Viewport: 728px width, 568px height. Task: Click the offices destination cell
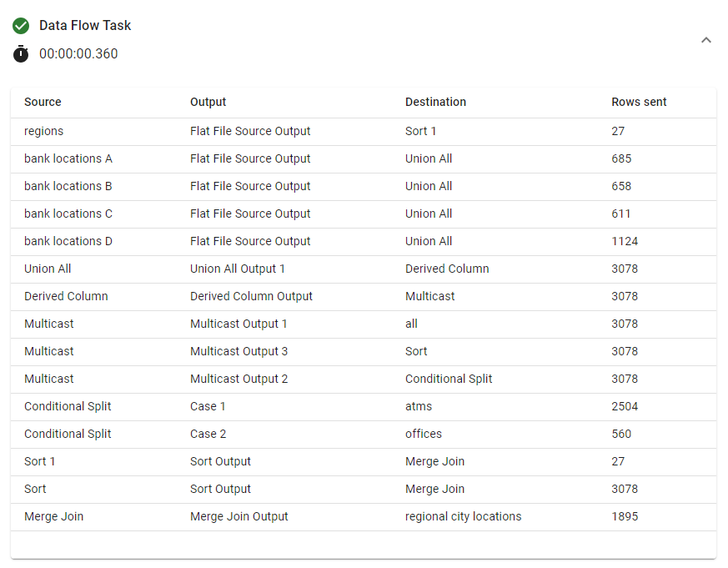pyautogui.click(x=424, y=434)
